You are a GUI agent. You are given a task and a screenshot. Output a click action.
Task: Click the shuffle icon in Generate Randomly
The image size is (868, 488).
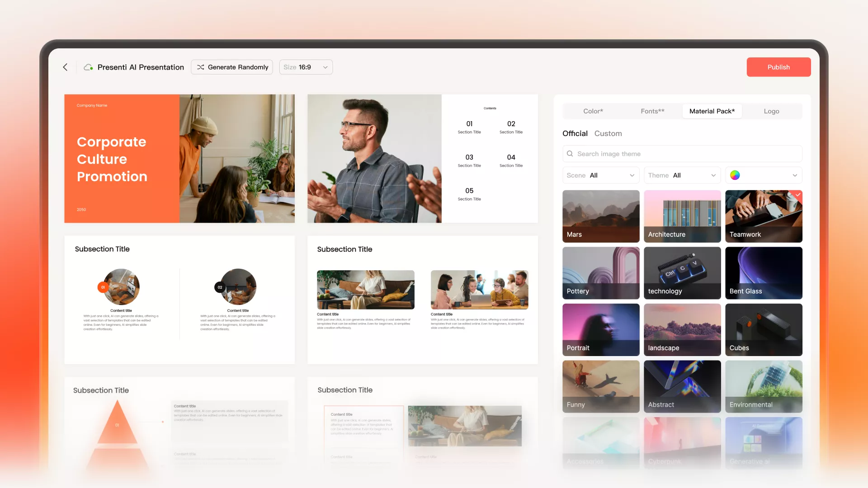[x=200, y=67]
